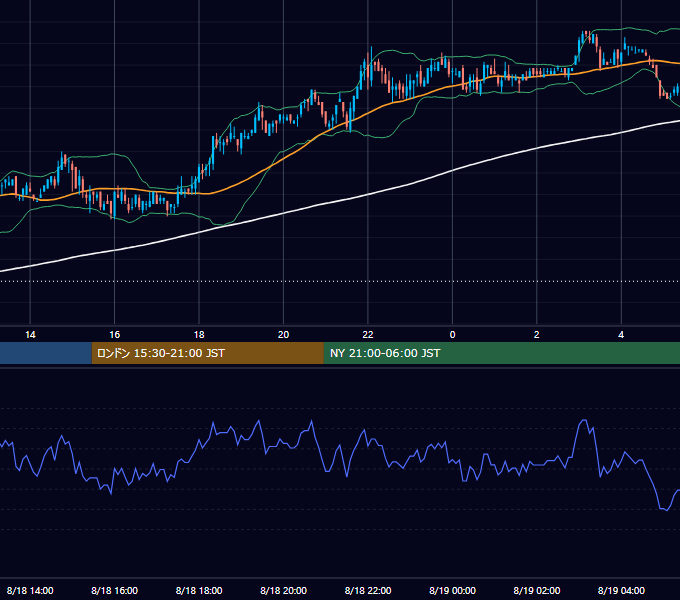Click the 8/18 20:00 time label
The image size is (680, 600).
click(283, 590)
